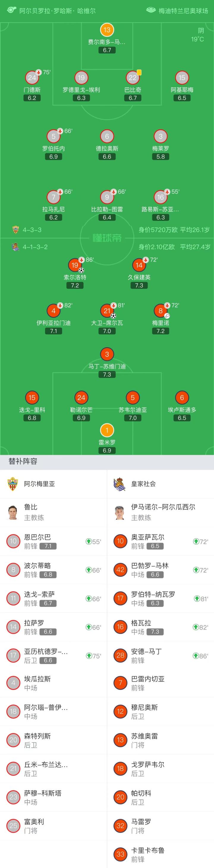Tap the yellow card on player 22
The width and height of the screenshot is (214, 868).
pos(139,72)
